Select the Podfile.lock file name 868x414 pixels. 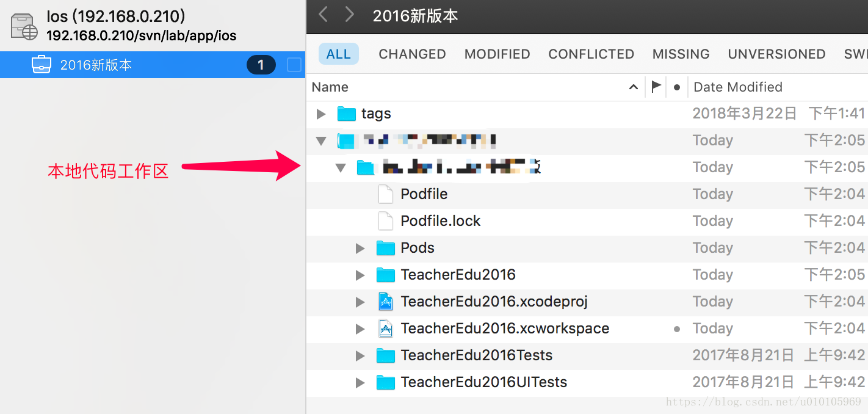tap(441, 221)
